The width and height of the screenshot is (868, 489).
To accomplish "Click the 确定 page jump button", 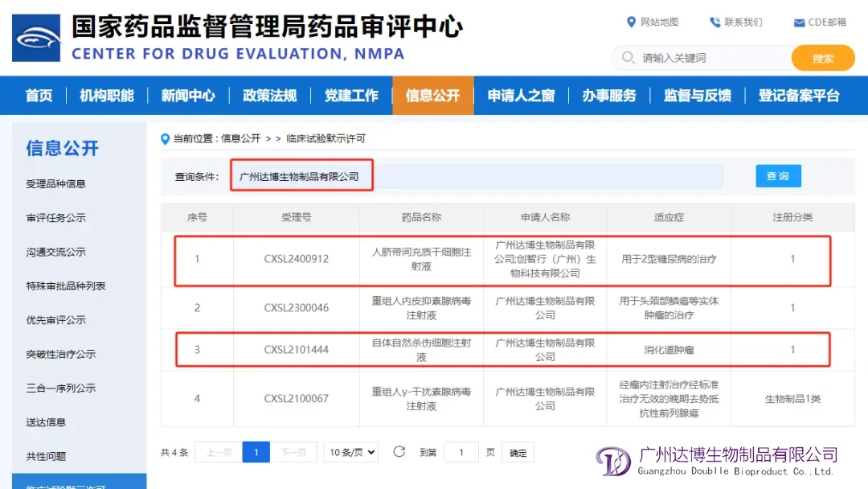I will (x=518, y=453).
